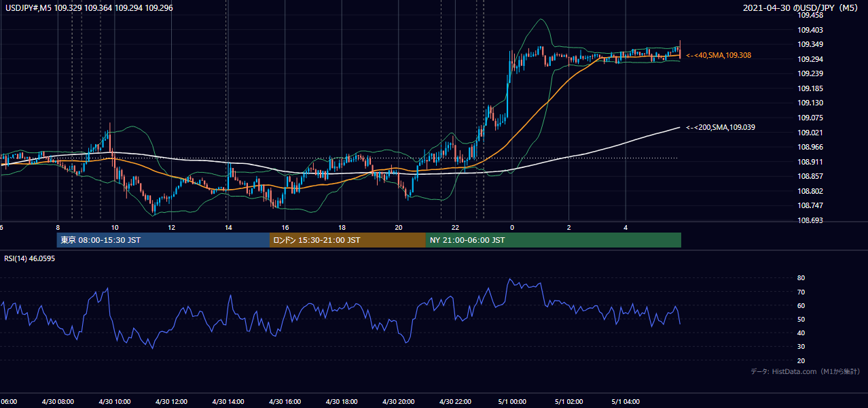868x408 pixels.
Task: Click price axis value 108.693
Action: pyautogui.click(x=810, y=220)
